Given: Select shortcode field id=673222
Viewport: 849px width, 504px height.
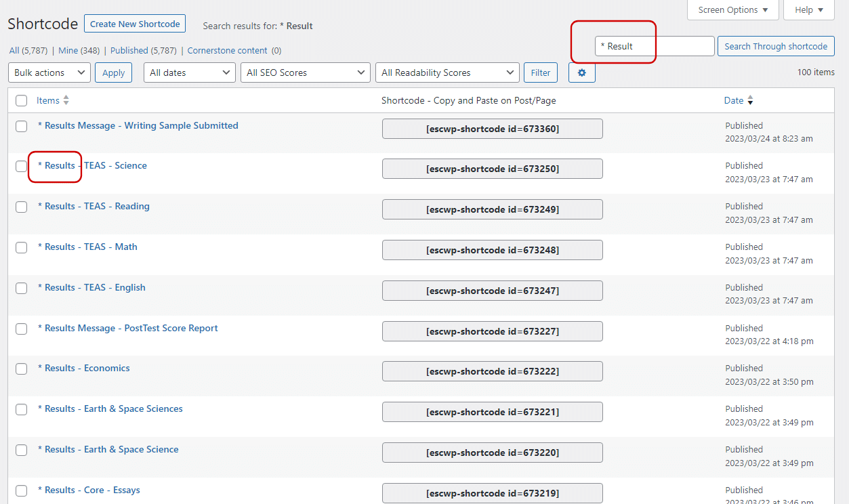Looking at the screenshot, I should (x=493, y=371).
